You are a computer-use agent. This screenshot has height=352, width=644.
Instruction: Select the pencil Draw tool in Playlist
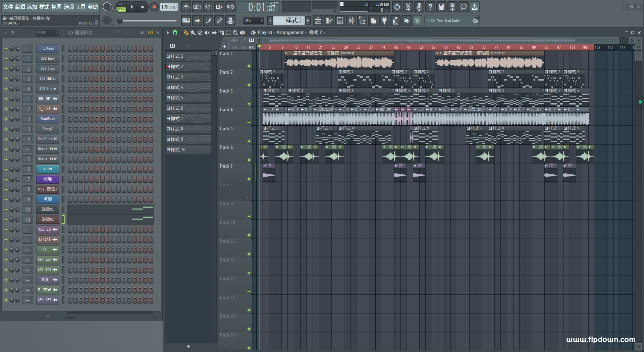coord(186,33)
